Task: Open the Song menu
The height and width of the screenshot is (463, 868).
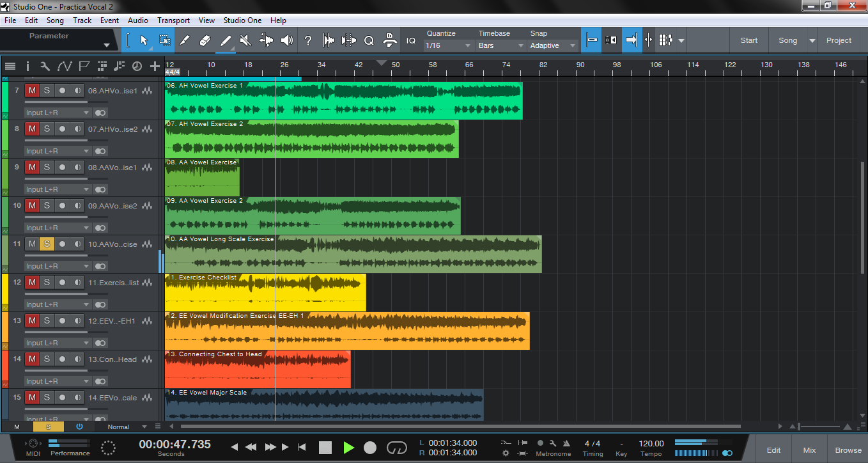Action: pyautogui.click(x=55, y=20)
